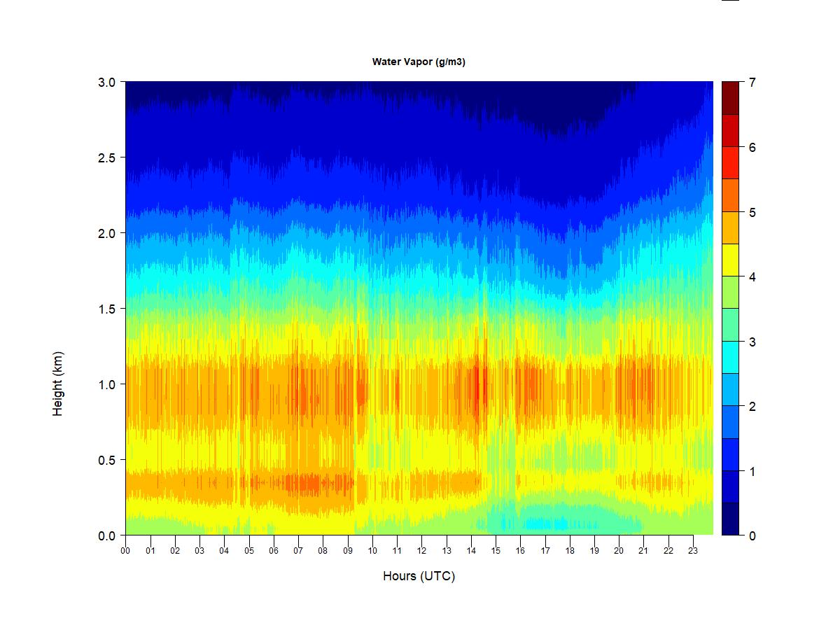This screenshot has height=630, width=840.
Task: Pick hour tick label "10"
Action: pos(372,550)
